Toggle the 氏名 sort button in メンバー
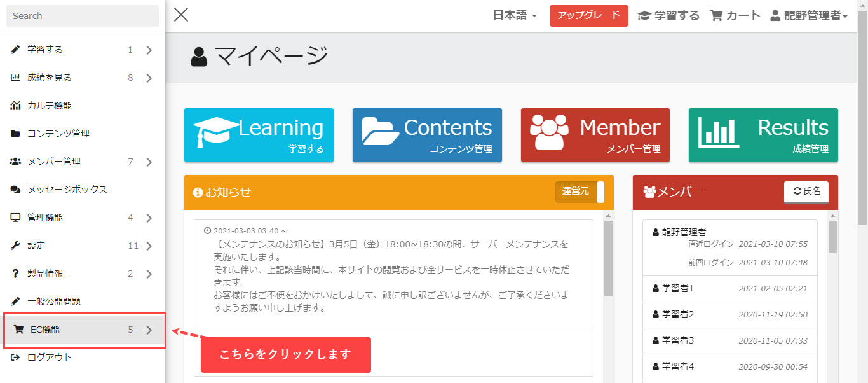The width and height of the screenshot is (868, 383). (806, 191)
